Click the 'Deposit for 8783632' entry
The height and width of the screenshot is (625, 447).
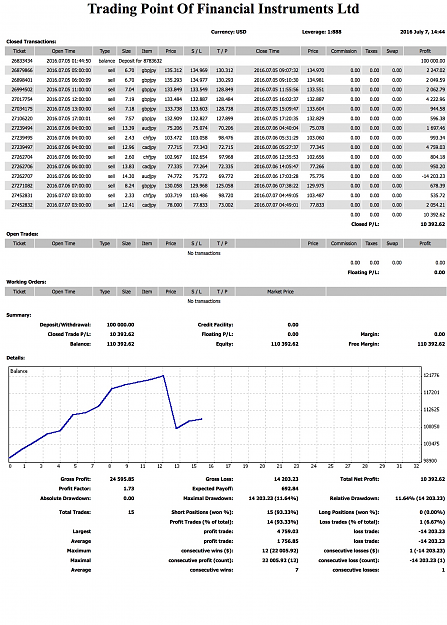click(x=140, y=61)
